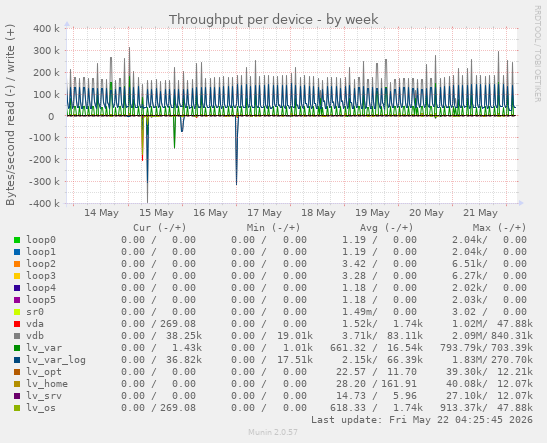547x443 pixels.
Task: Click the 'Avg (-/+)' column header
Action: pos(387,228)
